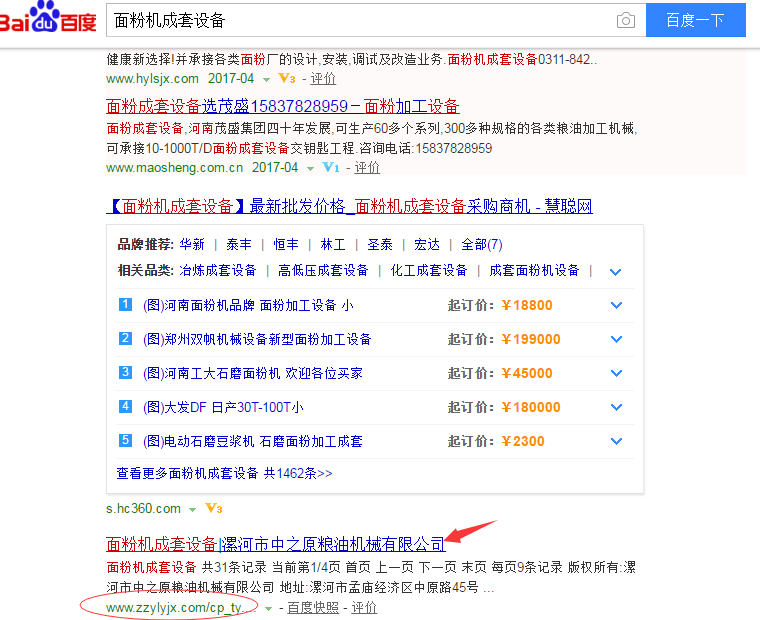
Task: Open dropdown arrow beside s.hc360.com
Action: tap(192, 509)
